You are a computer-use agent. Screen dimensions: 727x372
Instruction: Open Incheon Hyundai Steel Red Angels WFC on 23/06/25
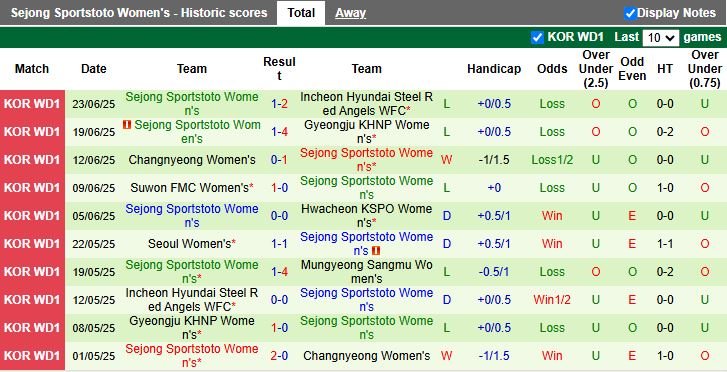pos(366,104)
